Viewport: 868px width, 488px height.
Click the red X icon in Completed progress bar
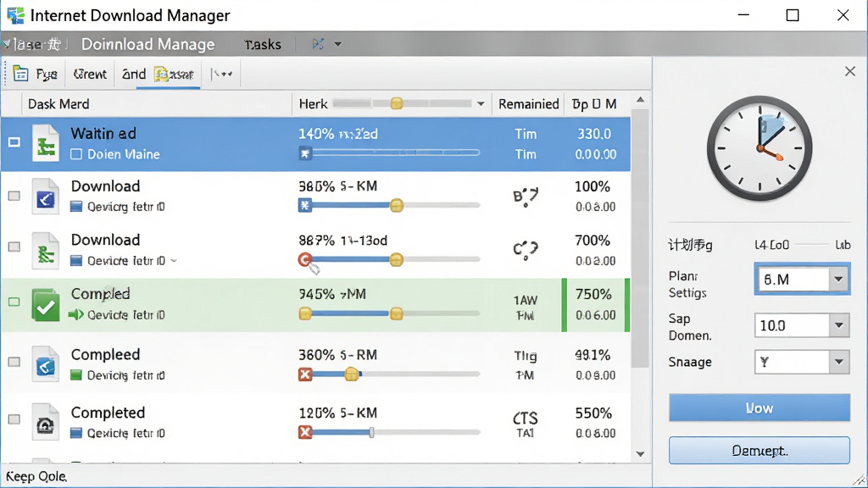(x=305, y=432)
